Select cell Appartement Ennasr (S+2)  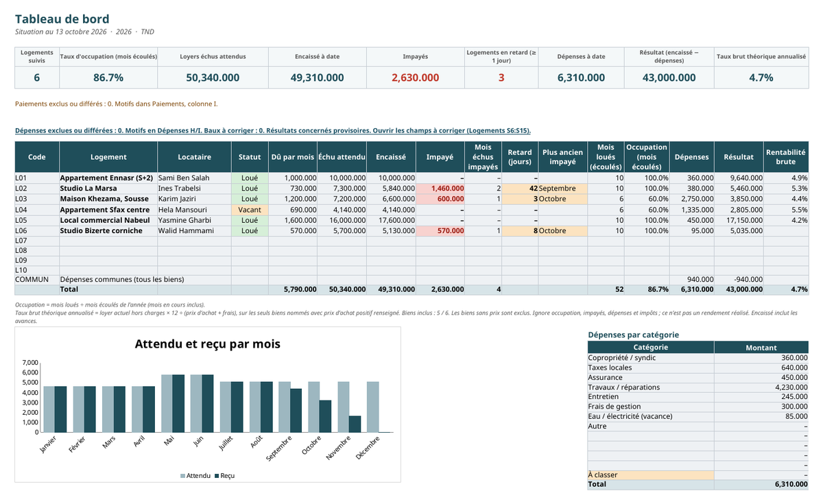pos(108,178)
